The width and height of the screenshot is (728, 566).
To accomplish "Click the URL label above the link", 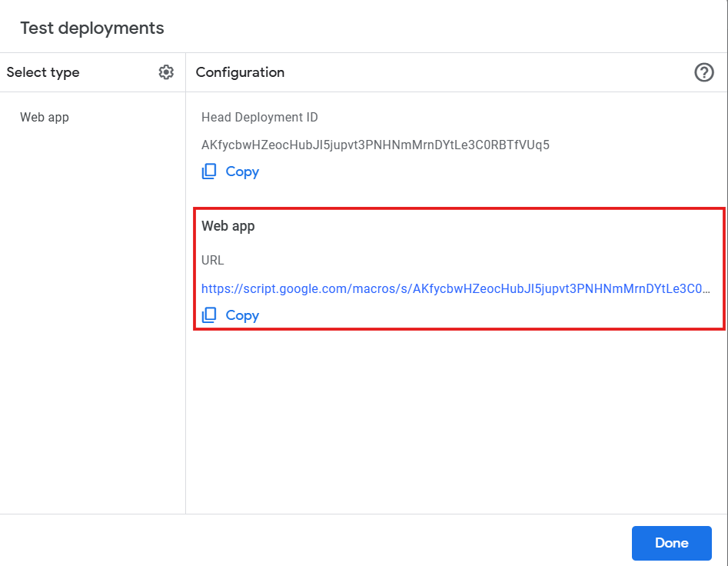I will (212, 260).
